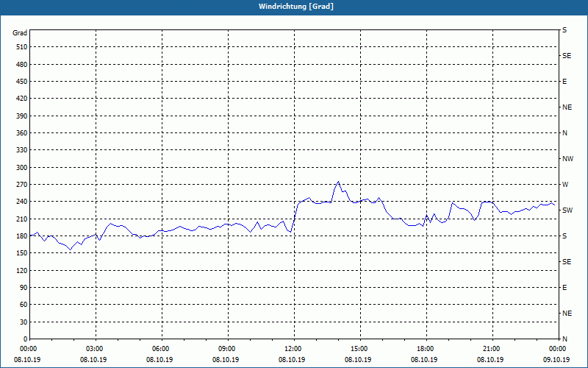Select the S compass label at the 180 level
This screenshot has width=588, height=368.
tap(564, 236)
